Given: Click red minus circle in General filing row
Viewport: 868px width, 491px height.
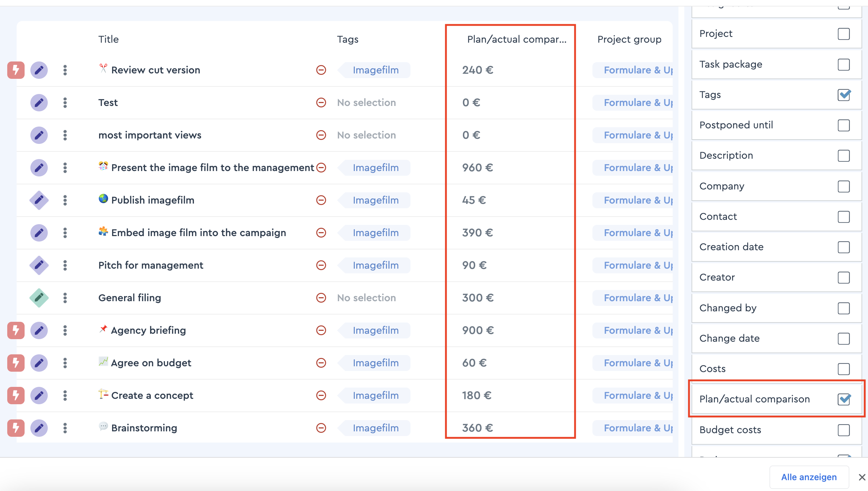Looking at the screenshot, I should (x=321, y=298).
